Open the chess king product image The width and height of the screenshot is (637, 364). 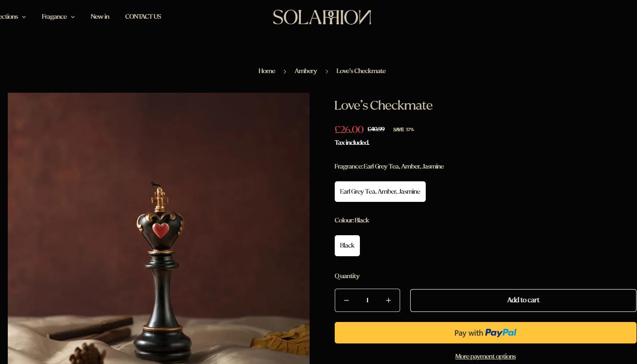click(x=159, y=228)
